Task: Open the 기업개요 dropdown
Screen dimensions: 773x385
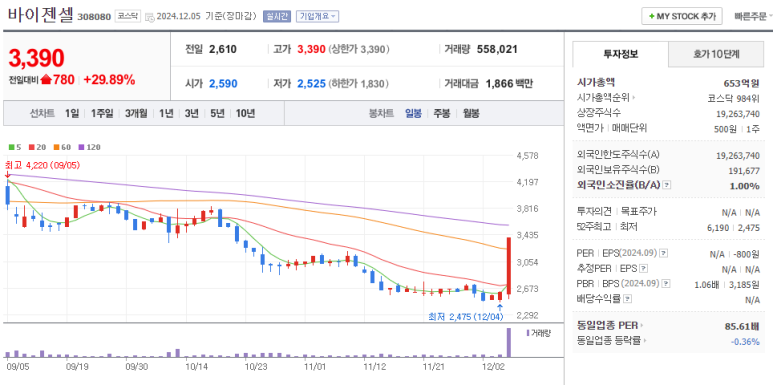Action: tap(317, 16)
